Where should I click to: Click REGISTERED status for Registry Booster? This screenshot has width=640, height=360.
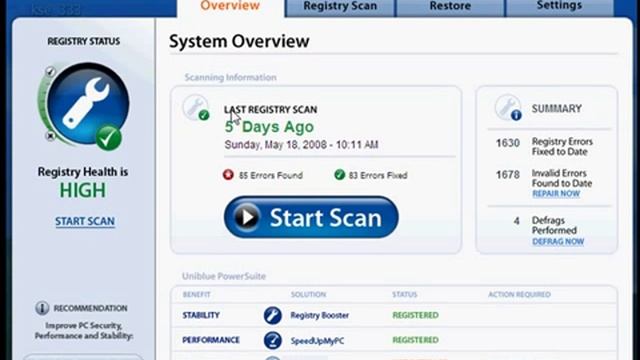click(416, 315)
